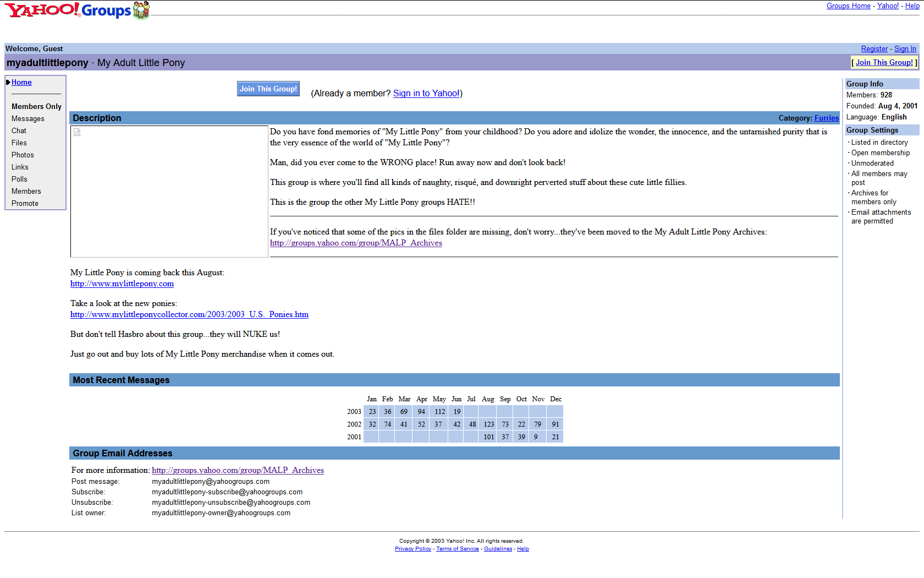The height and width of the screenshot is (578, 924).
Task: Open Polls in the sidebar menu
Action: pos(19,179)
